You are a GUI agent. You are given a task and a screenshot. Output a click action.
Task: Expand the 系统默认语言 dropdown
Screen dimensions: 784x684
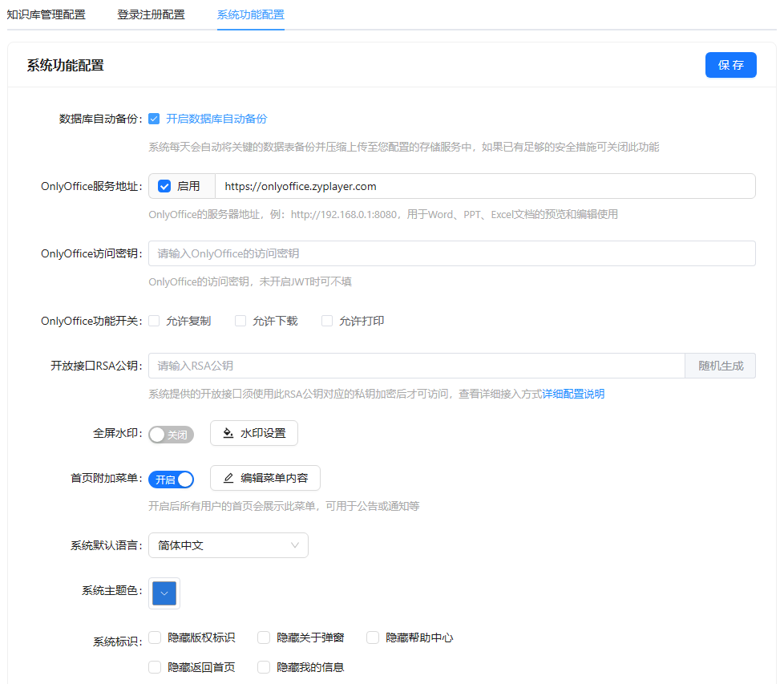pyautogui.click(x=228, y=545)
